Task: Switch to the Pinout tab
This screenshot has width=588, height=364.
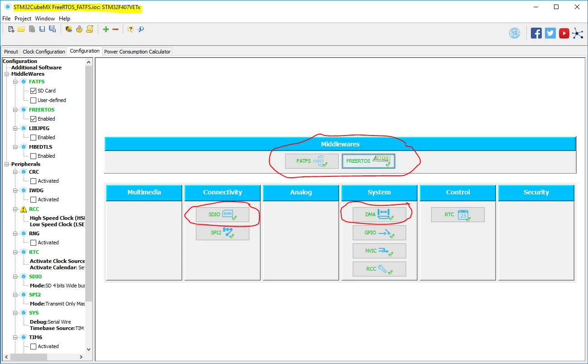Action: [x=11, y=52]
